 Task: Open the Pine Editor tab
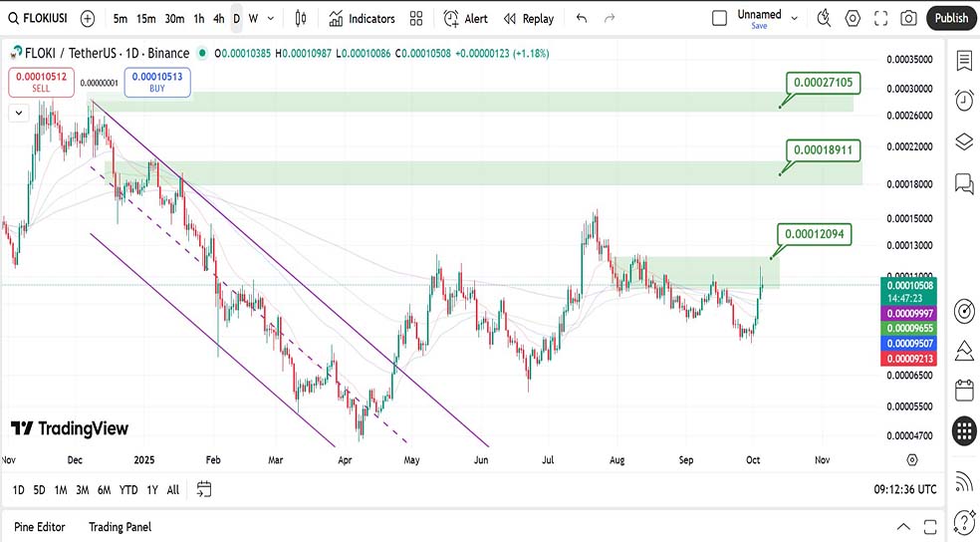pyautogui.click(x=40, y=526)
